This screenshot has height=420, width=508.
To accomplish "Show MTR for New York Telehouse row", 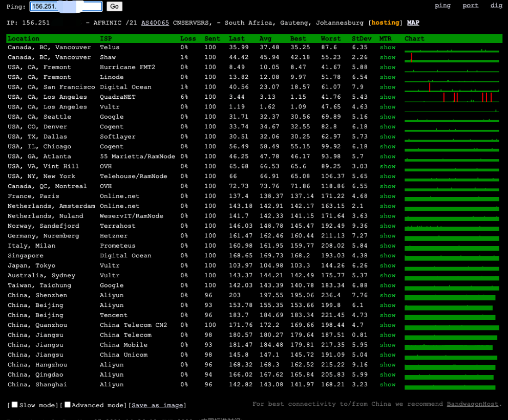I will coord(388,176).
